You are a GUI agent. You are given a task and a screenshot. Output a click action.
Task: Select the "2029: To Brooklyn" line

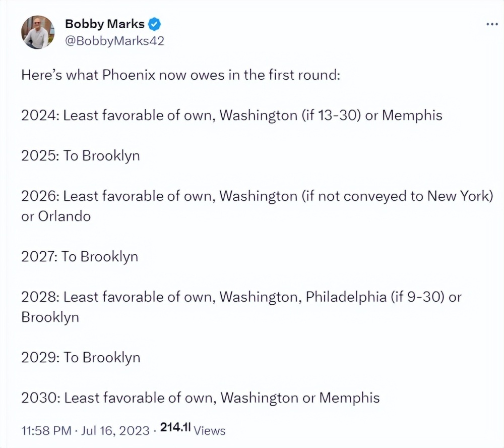[x=81, y=357]
